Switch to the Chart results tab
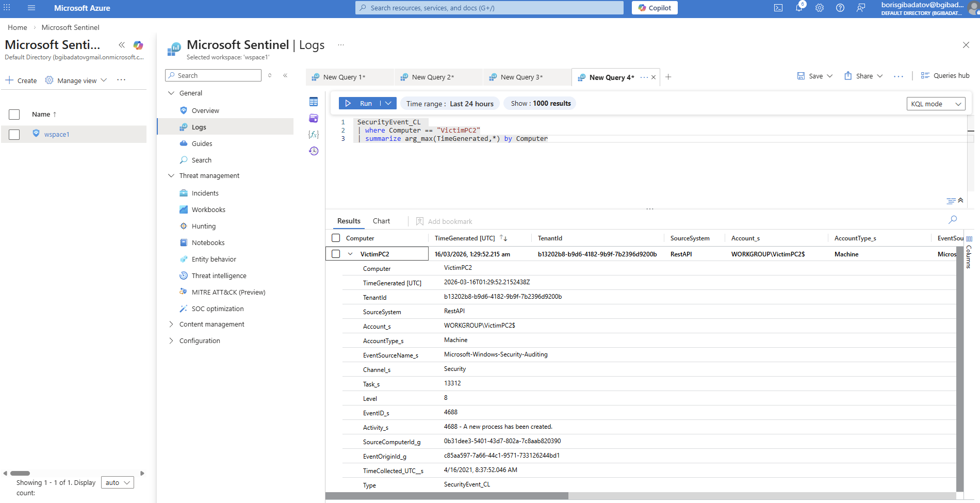 381,221
